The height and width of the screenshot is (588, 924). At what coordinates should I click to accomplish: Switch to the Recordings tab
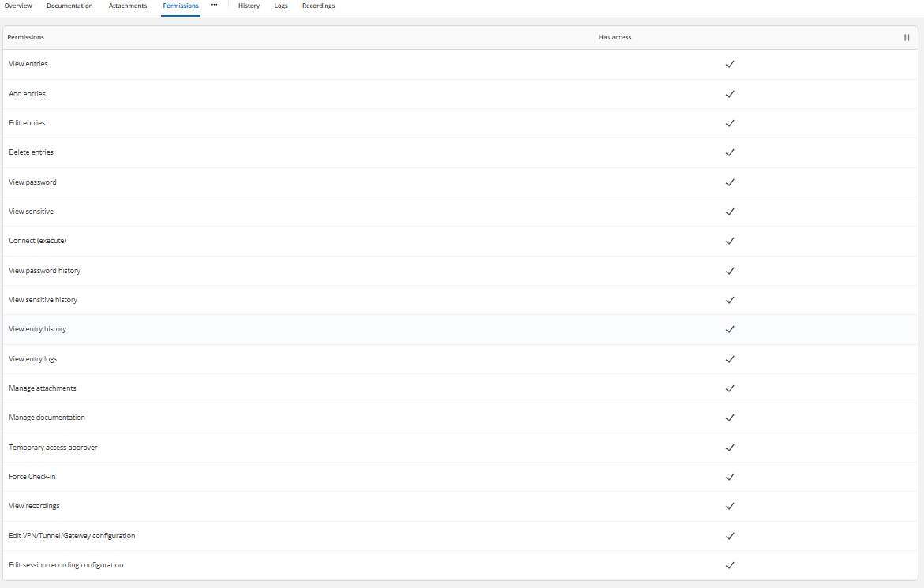tap(318, 6)
